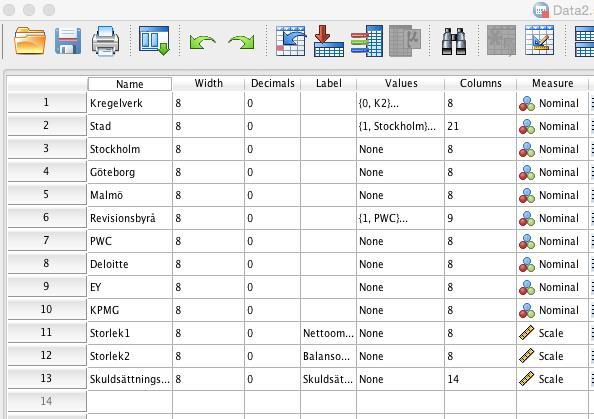Undo with the left green arrow
The width and height of the screenshot is (594, 419).
(202, 42)
